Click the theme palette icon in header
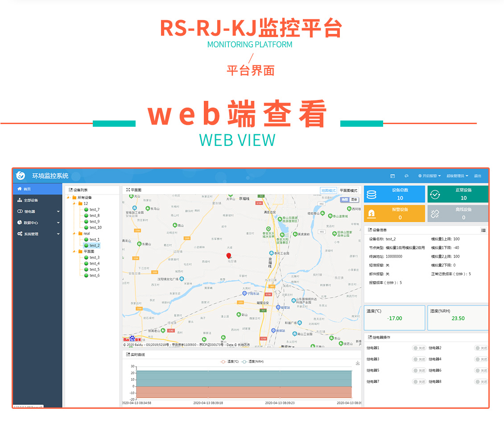Screen dimensions: 504x424 (x=406, y=176)
